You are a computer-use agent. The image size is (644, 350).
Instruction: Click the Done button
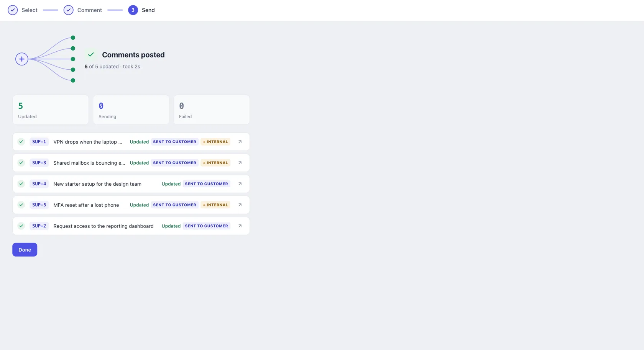point(25,250)
